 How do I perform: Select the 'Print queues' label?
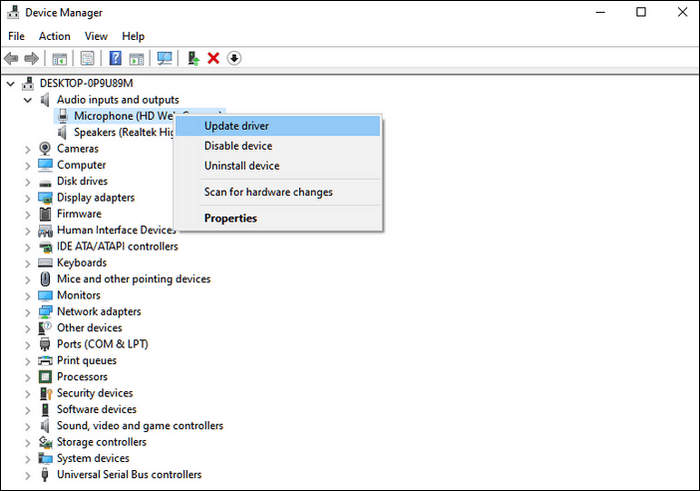87,361
